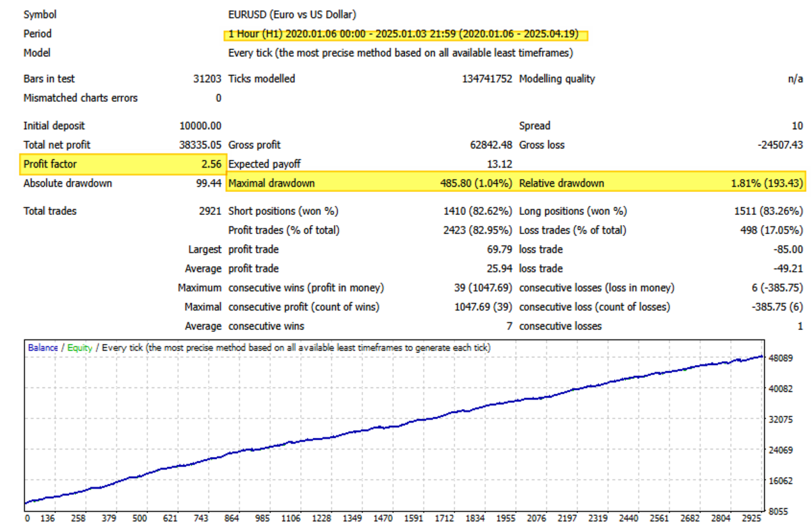Screen dimensions: 812x532
Task: Click the 48089 label on chart axis
Action: (x=781, y=358)
